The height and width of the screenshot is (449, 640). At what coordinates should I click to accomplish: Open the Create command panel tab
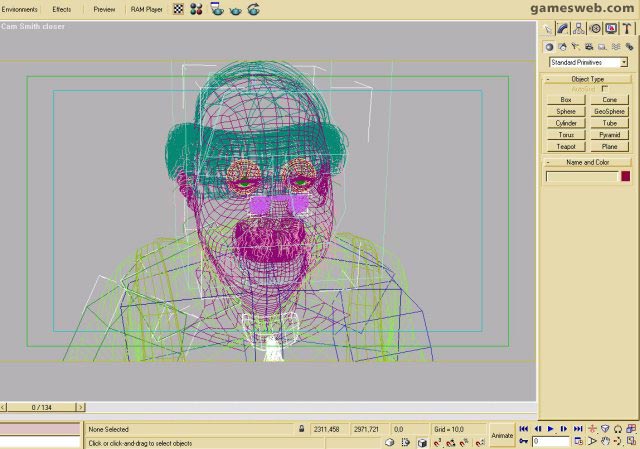(550, 29)
